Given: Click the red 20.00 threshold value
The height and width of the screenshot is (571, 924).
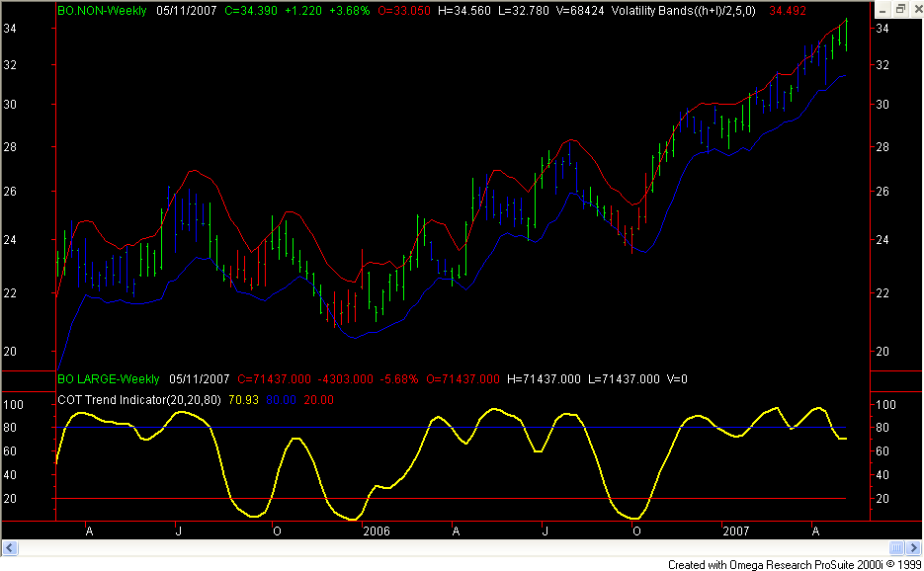Looking at the screenshot, I should tap(319, 399).
